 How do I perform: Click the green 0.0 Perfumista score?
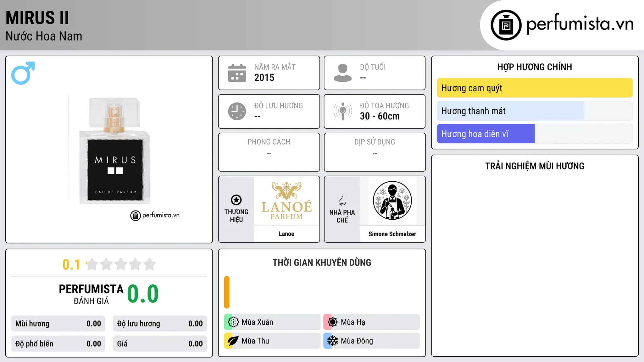pyautogui.click(x=143, y=294)
